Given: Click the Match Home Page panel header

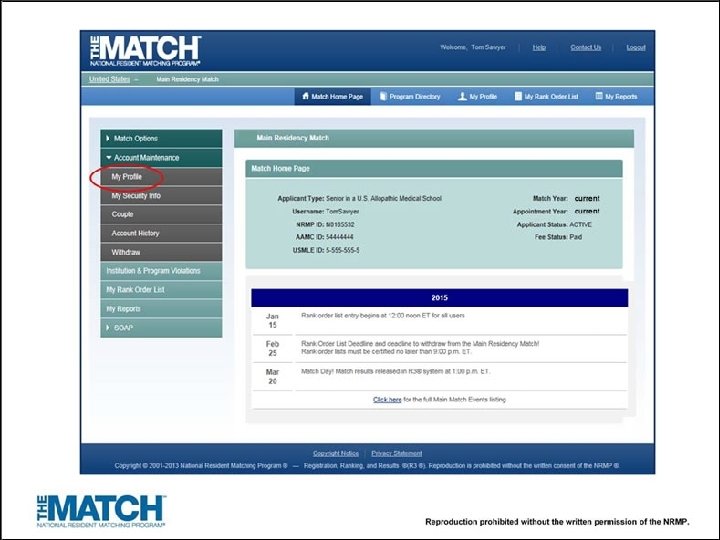Looking at the screenshot, I should 434,169.
